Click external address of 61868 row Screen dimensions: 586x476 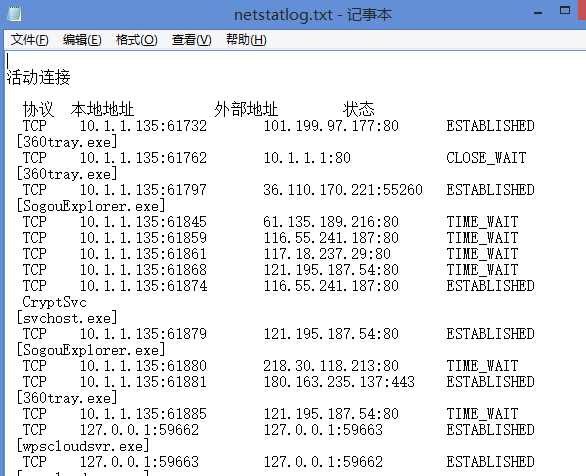point(331,270)
